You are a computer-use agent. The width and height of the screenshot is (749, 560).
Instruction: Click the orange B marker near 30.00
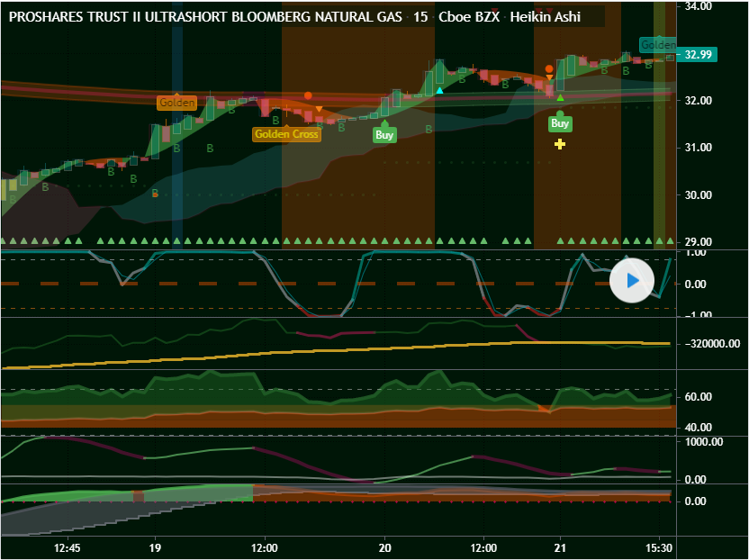155,193
